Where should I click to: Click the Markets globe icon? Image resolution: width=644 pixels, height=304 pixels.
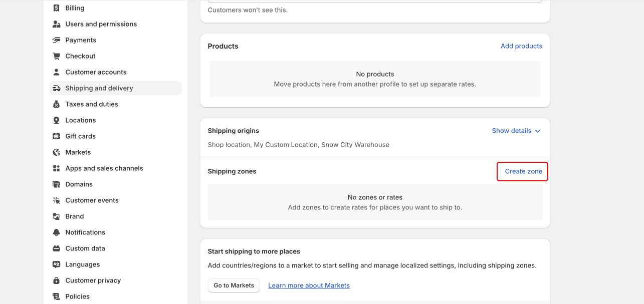tap(57, 152)
